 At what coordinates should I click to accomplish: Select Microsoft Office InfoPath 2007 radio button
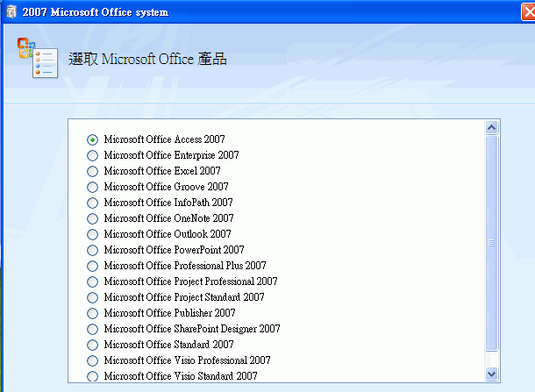click(92, 203)
